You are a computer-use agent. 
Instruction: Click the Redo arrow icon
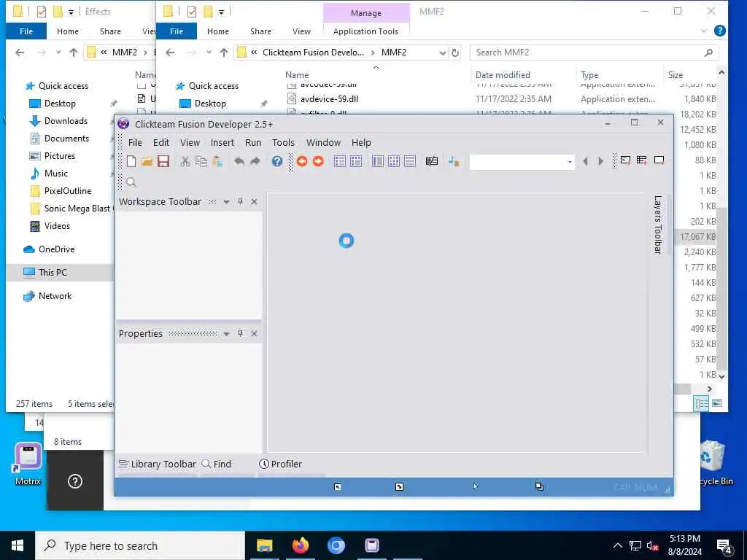[x=255, y=161]
